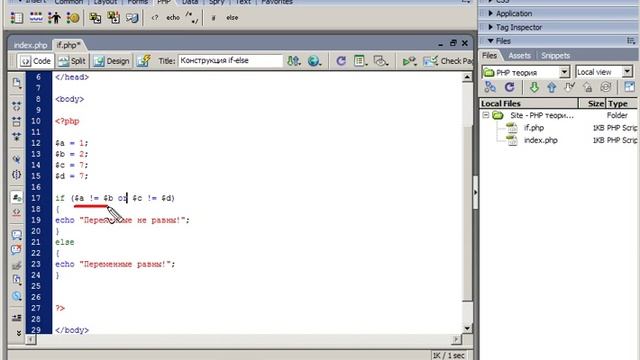Collapse the Files panel group
The width and height of the screenshot is (640, 360).
point(491,41)
